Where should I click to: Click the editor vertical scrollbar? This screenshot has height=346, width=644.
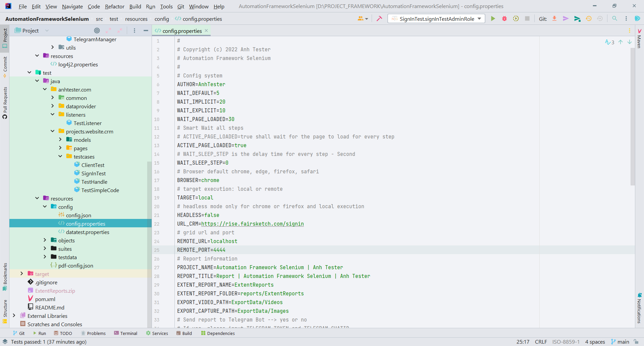coord(633,117)
